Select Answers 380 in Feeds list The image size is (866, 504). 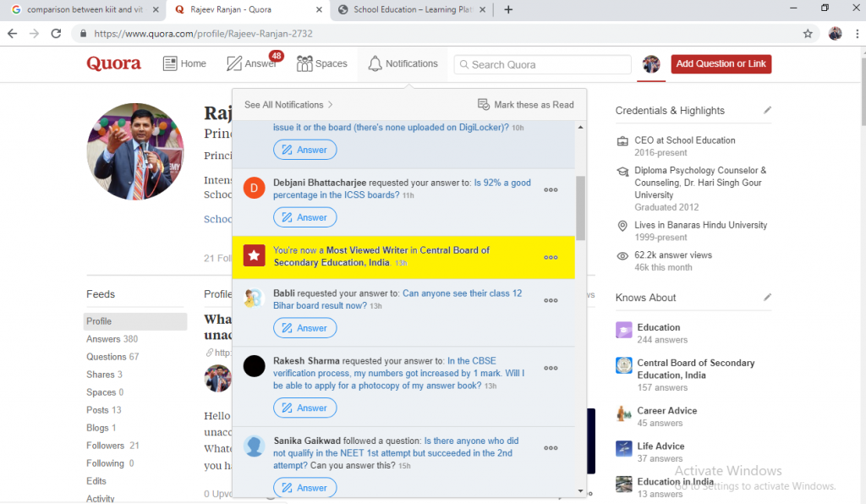click(x=112, y=339)
